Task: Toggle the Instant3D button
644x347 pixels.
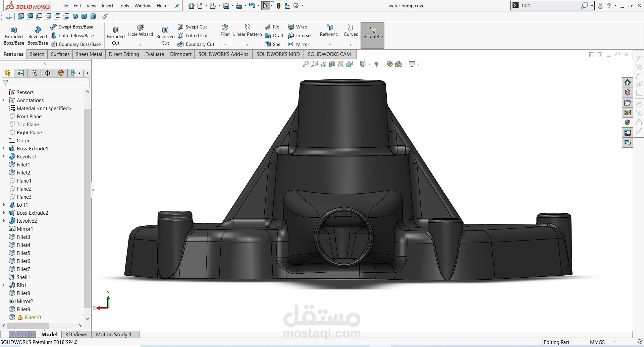Action: click(x=372, y=36)
